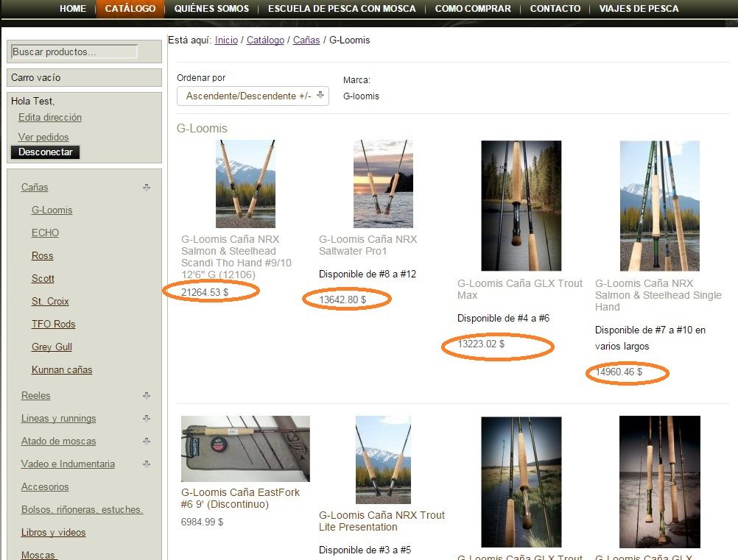This screenshot has height=560, width=738.
Task: Open Edita dirección link
Action: pos(50,117)
